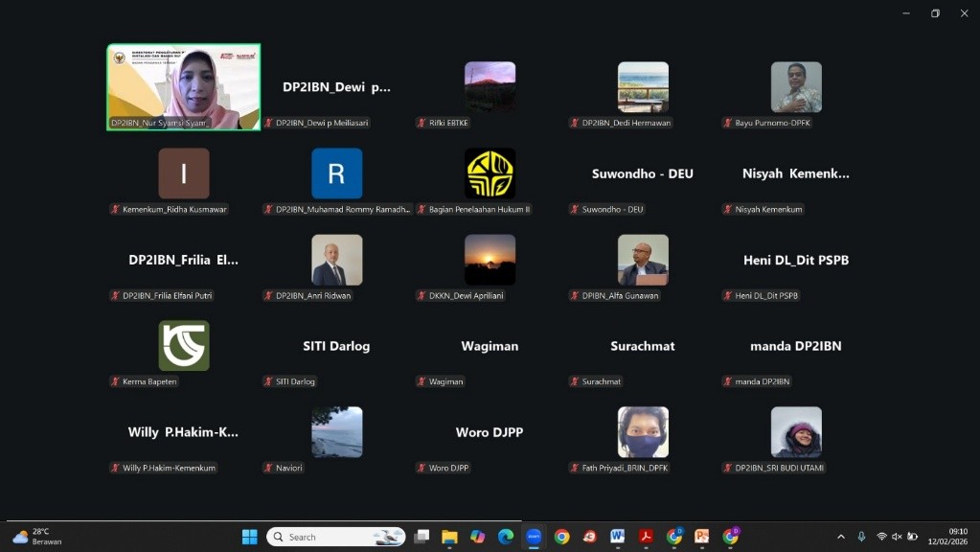Toggle the muted speaker volume icon
The width and height of the screenshot is (980, 552).
tap(897, 537)
